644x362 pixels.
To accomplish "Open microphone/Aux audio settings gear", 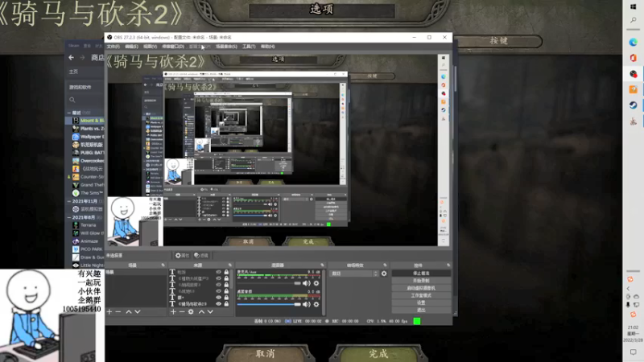I will point(316,283).
